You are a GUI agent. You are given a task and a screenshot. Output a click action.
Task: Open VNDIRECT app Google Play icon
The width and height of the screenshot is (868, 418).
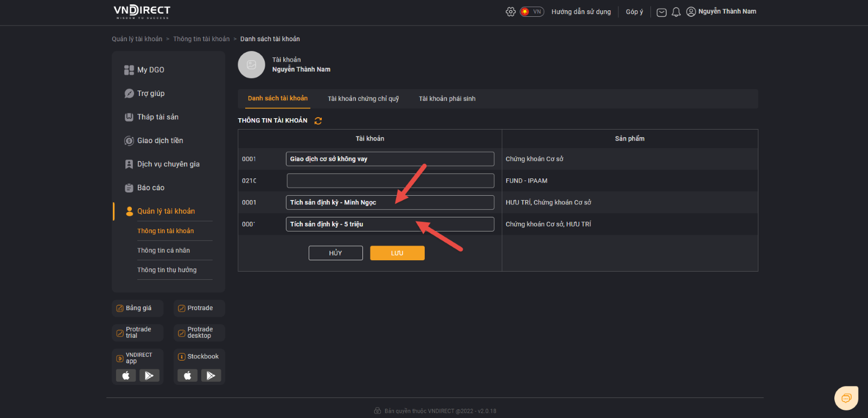[149, 376]
